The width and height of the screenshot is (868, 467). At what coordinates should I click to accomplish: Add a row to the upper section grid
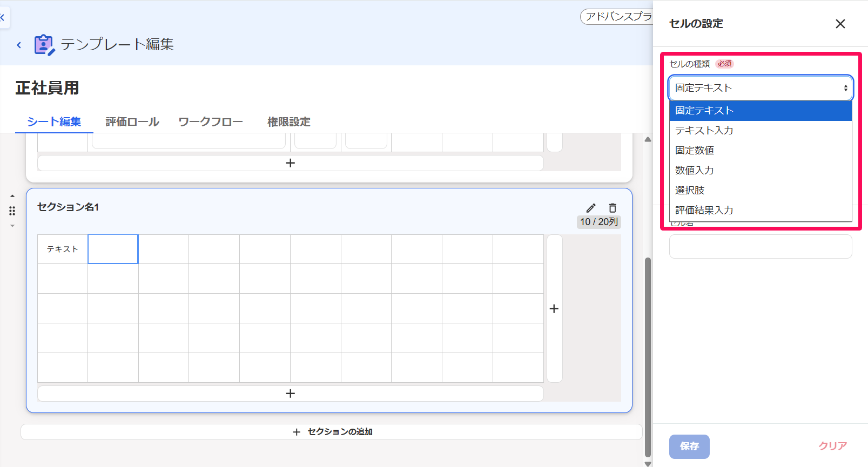(290, 163)
